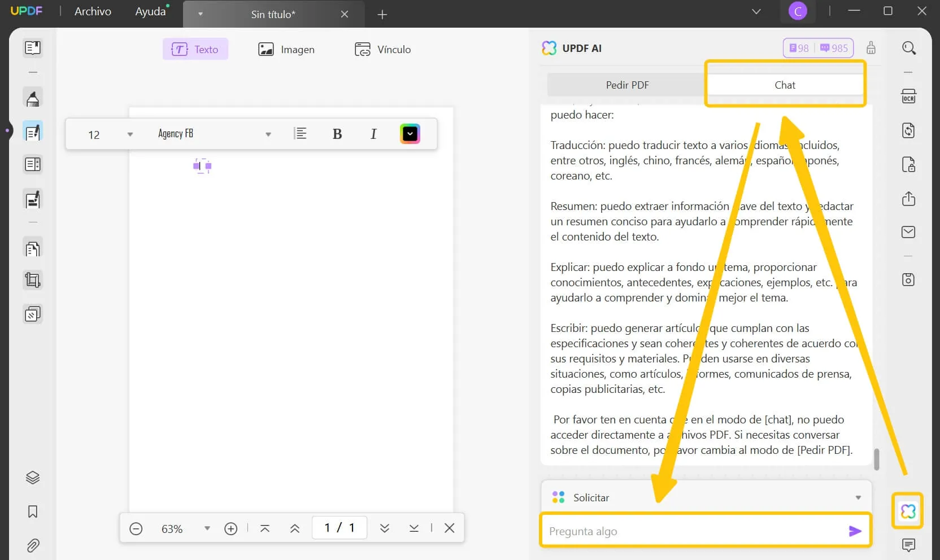Image resolution: width=940 pixels, height=560 pixels.
Task: Open the text color swatch picker
Action: (x=410, y=134)
